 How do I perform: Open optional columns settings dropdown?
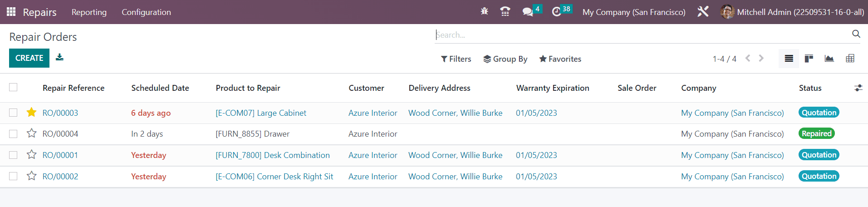click(858, 88)
